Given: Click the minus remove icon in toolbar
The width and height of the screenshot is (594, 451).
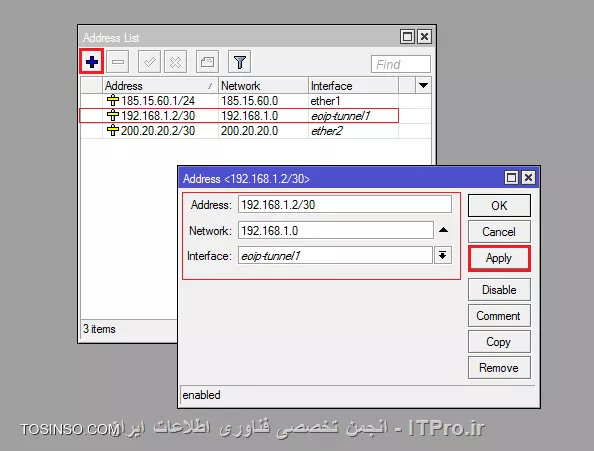Looking at the screenshot, I should tap(118, 62).
